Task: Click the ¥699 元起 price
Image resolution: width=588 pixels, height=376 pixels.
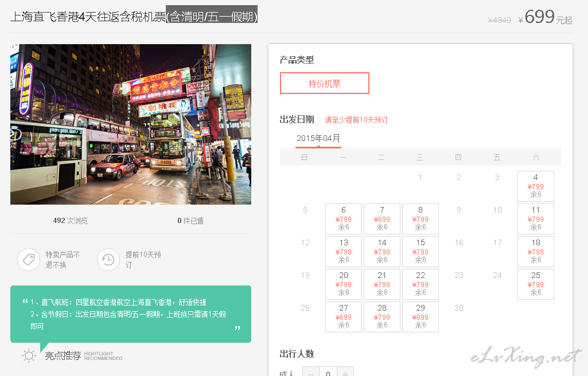Action: point(545,17)
